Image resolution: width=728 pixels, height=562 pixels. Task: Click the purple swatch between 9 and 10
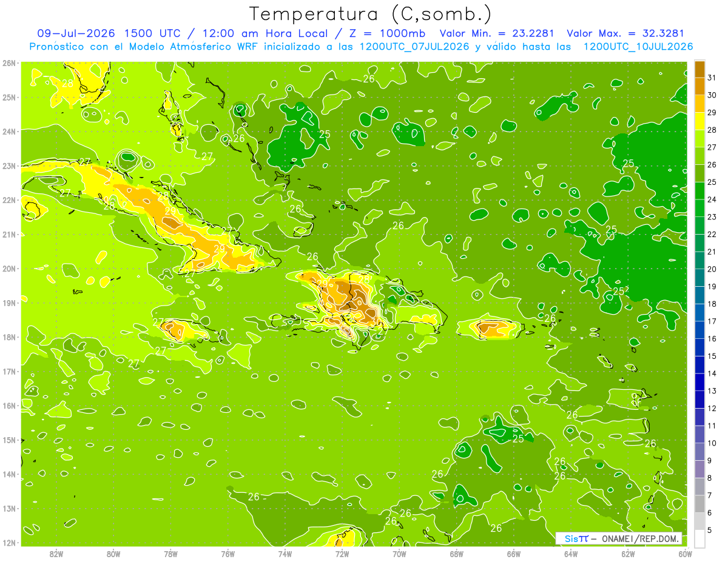(699, 452)
